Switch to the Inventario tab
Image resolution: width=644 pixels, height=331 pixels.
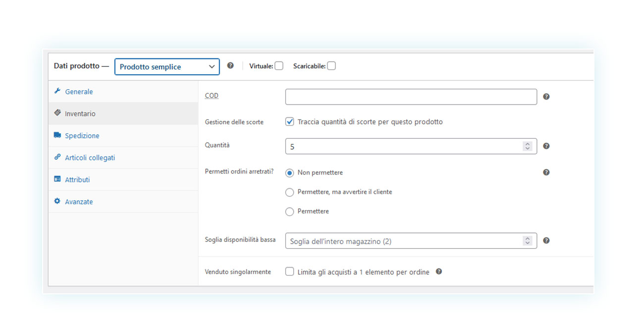pos(123,113)
